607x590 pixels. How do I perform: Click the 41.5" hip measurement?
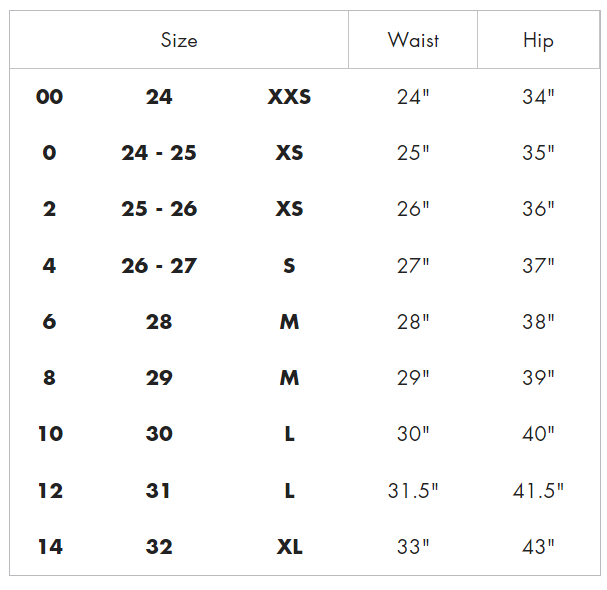coord(538,491)
